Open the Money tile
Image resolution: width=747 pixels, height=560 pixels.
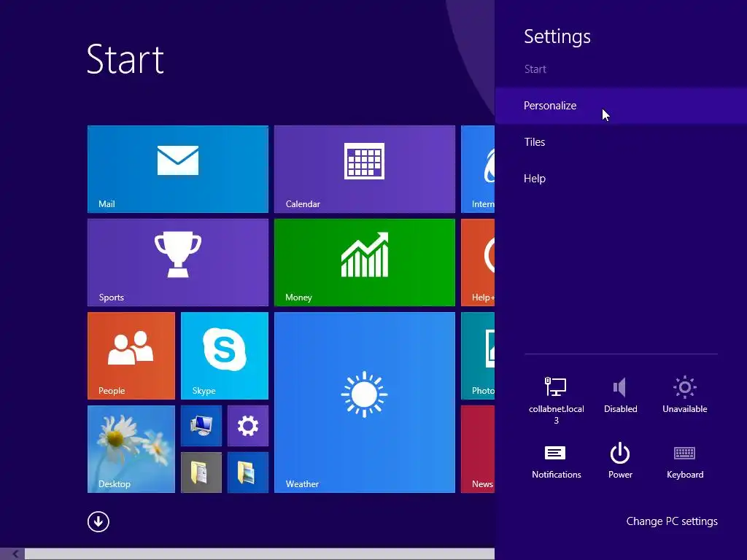click(365, 262)
